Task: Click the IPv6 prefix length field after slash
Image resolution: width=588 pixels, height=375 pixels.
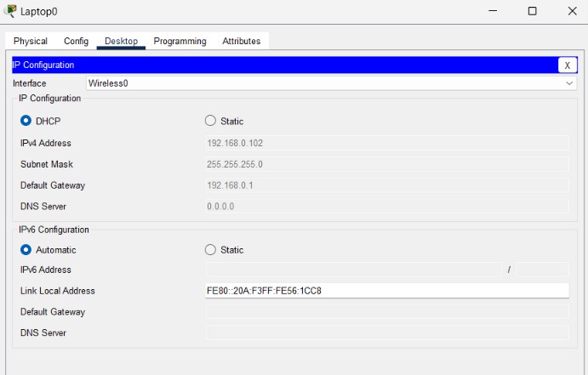Action: click(542, 270)
